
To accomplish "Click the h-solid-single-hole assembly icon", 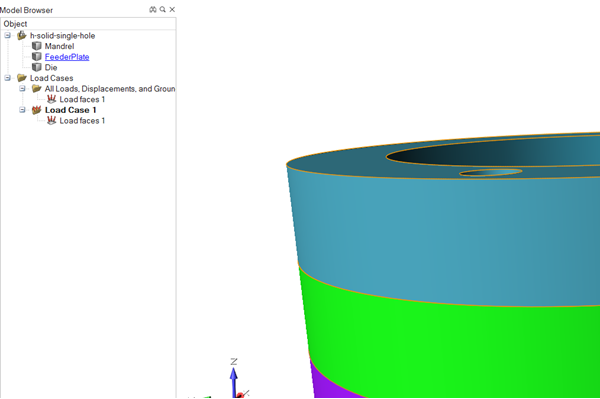I will pyautogui.click(x=22, y=36).
